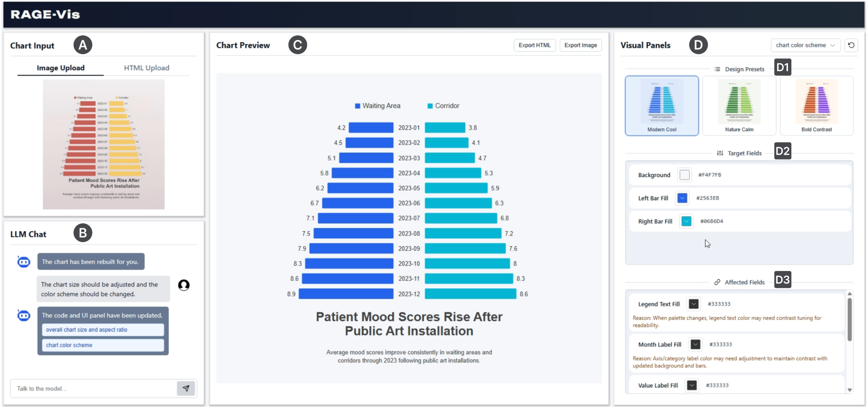Click the send message paper-plane icon
This screenshot has height=409, width=868.
[x=186, y=388]
